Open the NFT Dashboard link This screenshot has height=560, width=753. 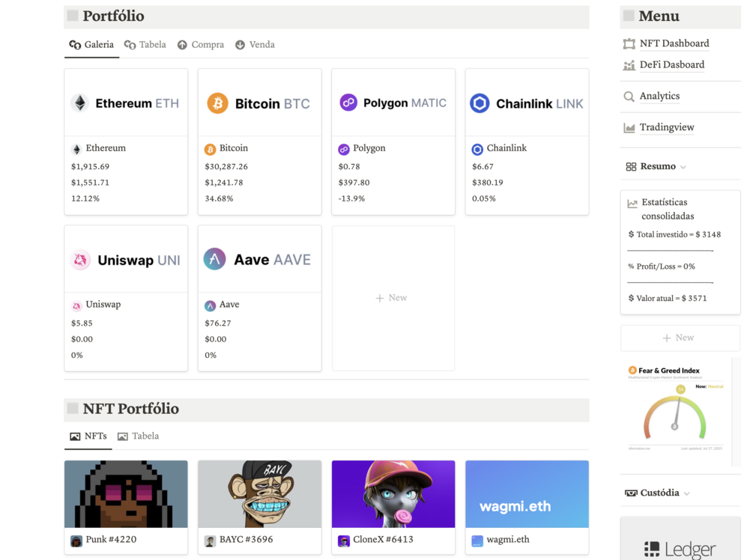[x=674, y=43]
